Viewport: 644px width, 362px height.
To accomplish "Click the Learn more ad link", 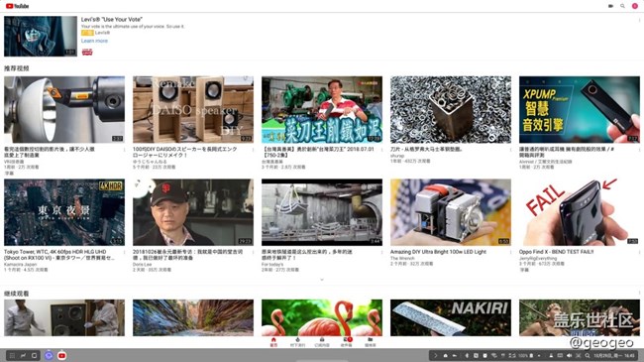I will [x=94, y=41].
